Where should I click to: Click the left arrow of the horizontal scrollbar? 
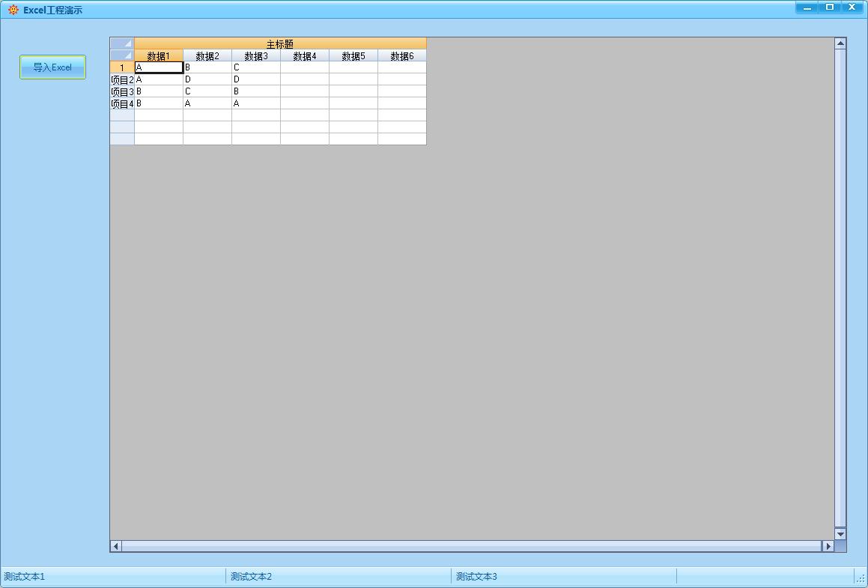pyautogui.click(x=115, y=546)
